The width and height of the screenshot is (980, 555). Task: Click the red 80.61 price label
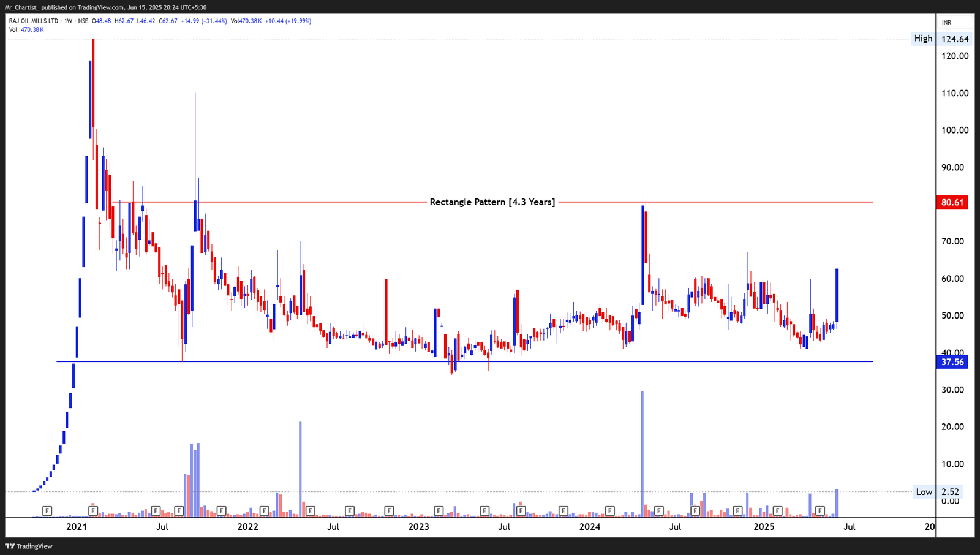(x=953, y=202)
